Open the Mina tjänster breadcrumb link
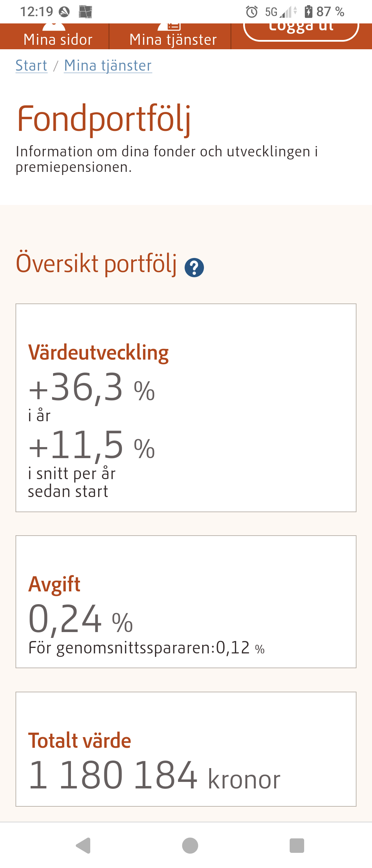The height and width of the screenshot is (868, 372). [108, 65]
